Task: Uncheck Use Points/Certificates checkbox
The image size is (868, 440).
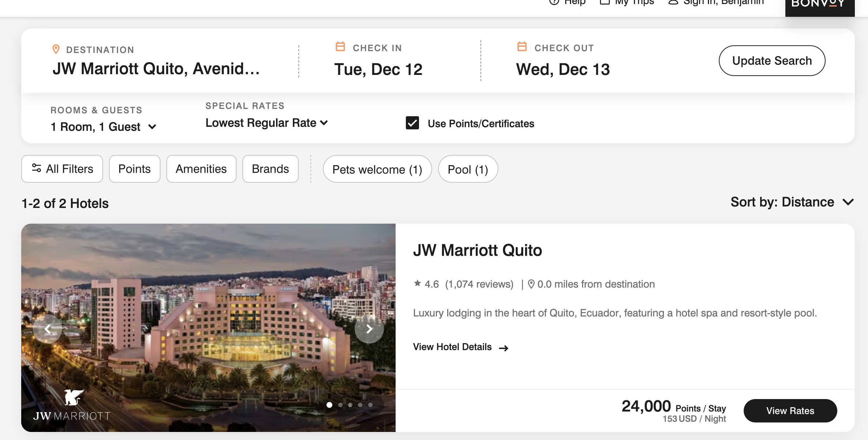Action: click(x=412, y=123)
